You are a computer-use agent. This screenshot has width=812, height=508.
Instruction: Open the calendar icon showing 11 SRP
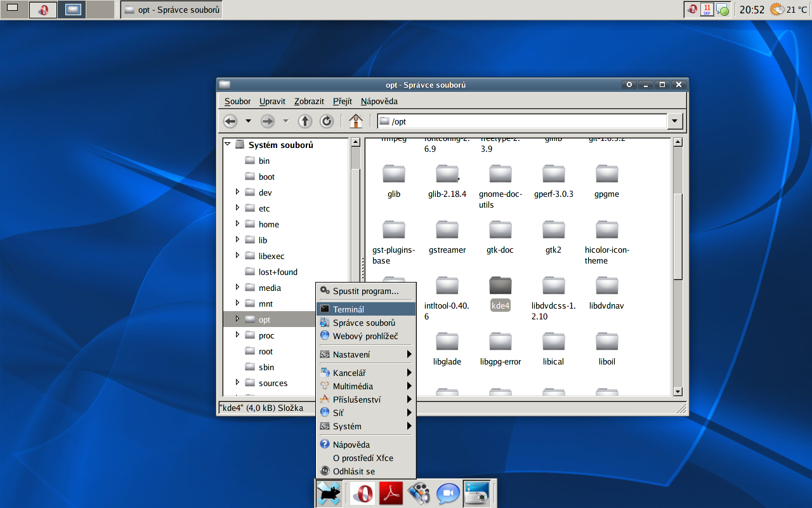tap(707, 10)
